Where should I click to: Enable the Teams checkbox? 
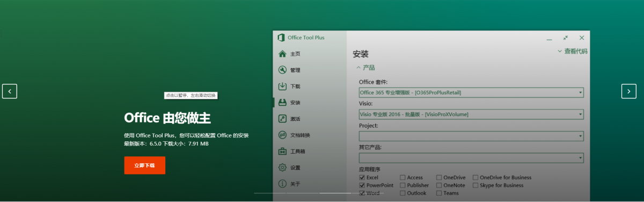[x=439, y=193]
